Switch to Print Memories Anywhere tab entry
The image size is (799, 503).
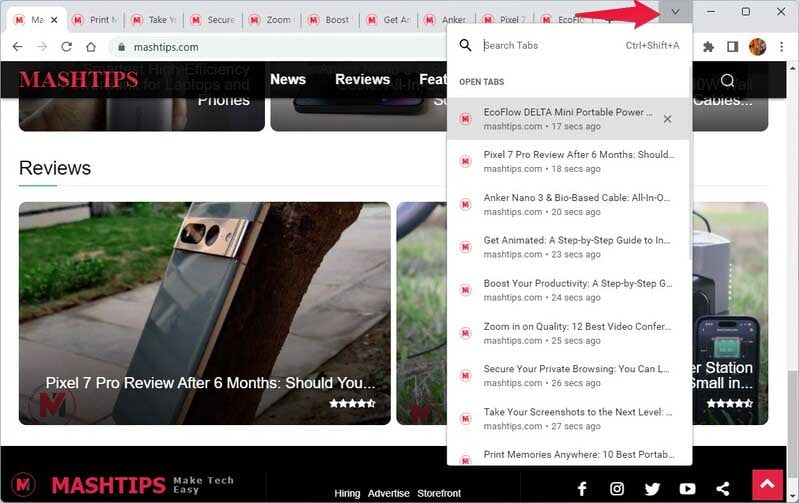[x=569, y=455]
